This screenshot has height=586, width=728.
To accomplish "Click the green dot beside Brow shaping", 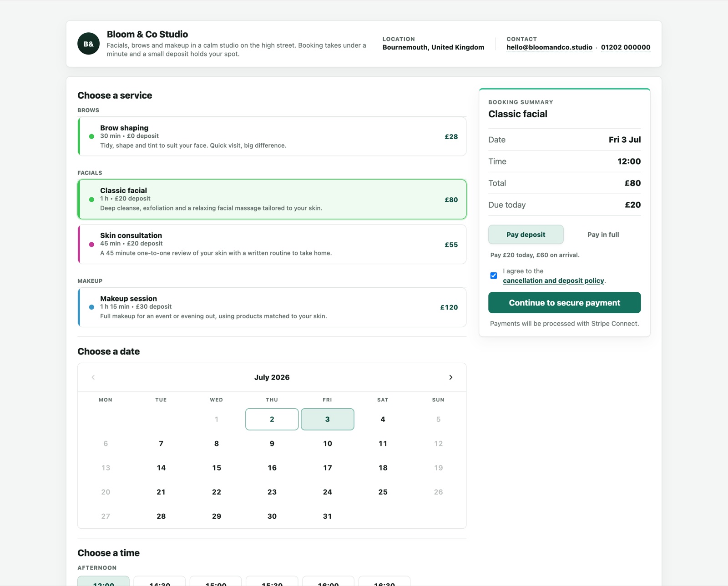I will [x=91, y=136].
